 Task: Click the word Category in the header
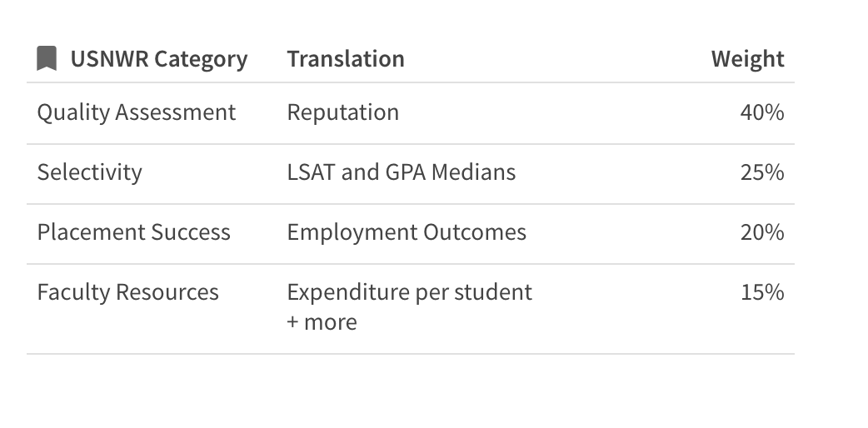point(201,59)
